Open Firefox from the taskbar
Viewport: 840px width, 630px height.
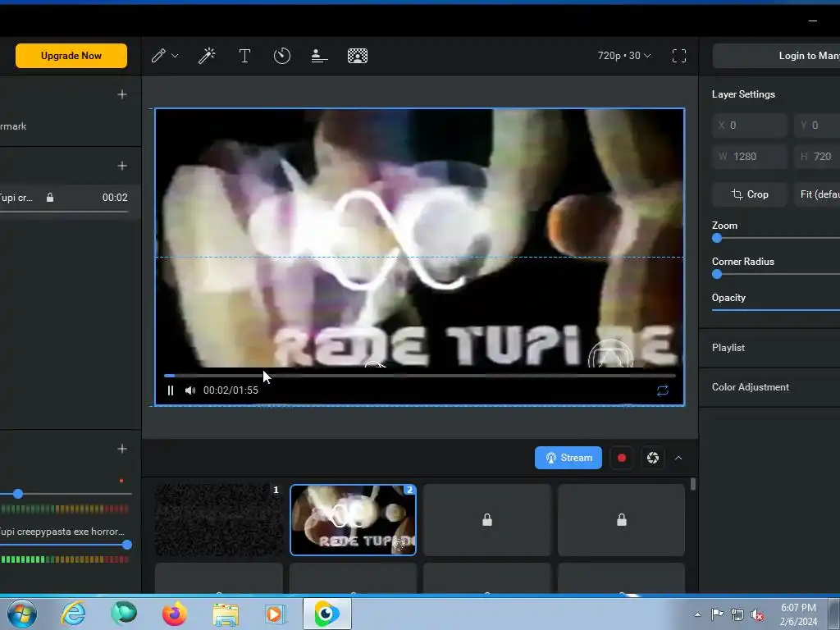(175, 614)
